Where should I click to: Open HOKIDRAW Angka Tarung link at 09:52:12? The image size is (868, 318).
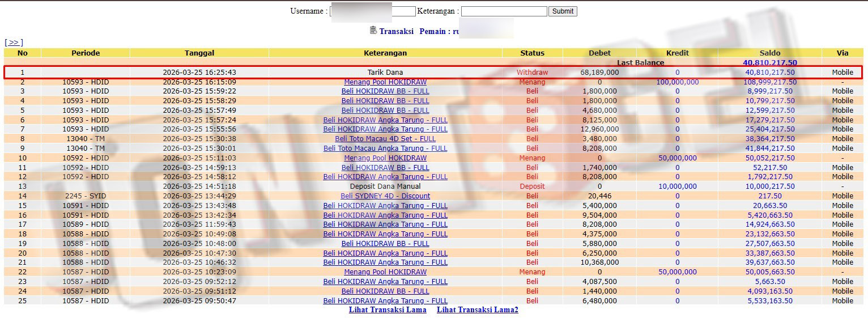(385, 282)
